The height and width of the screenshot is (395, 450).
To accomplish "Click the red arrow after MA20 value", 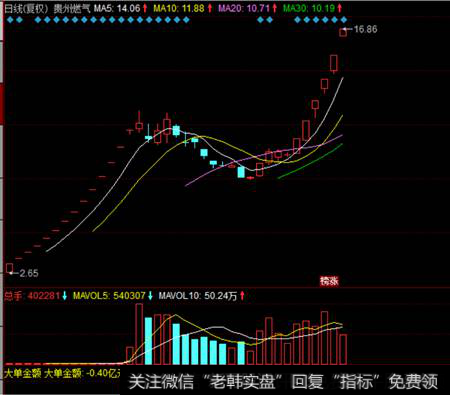I will (275, 8).
